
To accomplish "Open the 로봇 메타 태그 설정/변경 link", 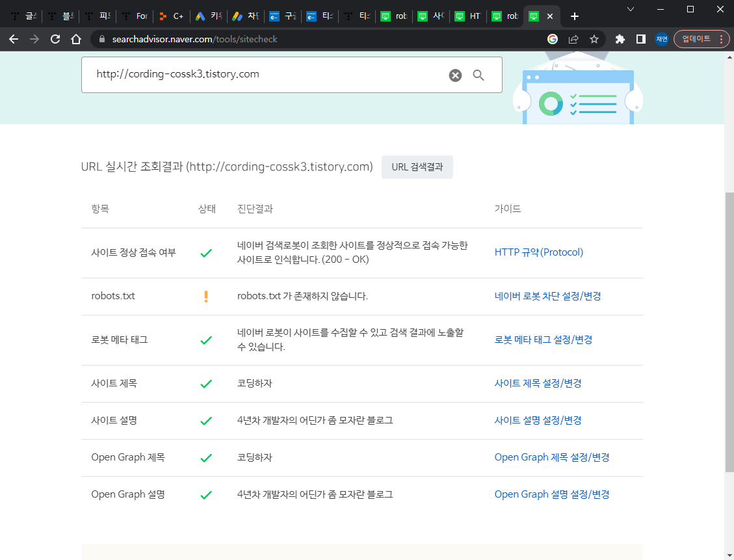I will 544,340.
